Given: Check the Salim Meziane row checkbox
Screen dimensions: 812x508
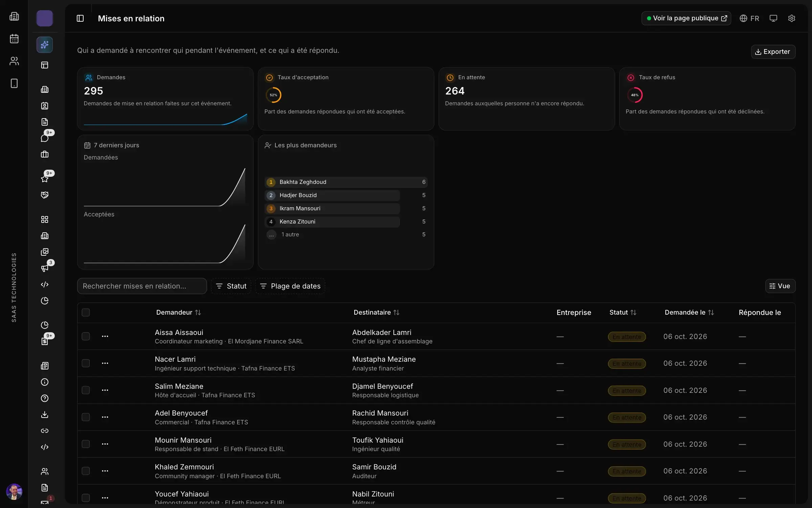Looking at the screenshot, I should coord(86,390).
